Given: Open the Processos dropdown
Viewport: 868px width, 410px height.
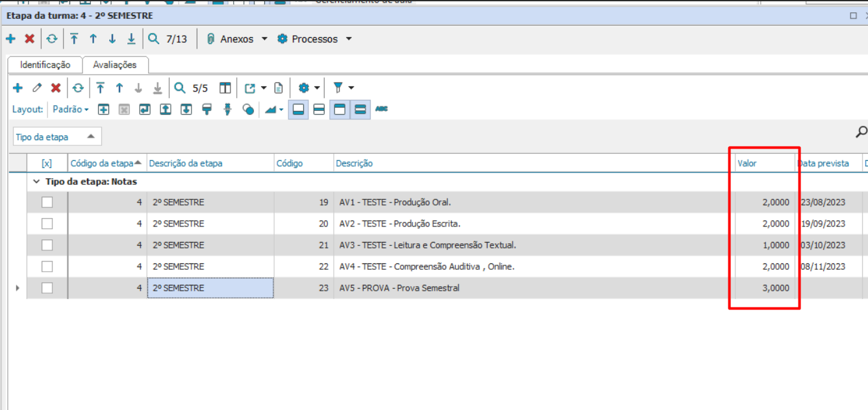Looking at the screenshot, I should click(314, 39).
